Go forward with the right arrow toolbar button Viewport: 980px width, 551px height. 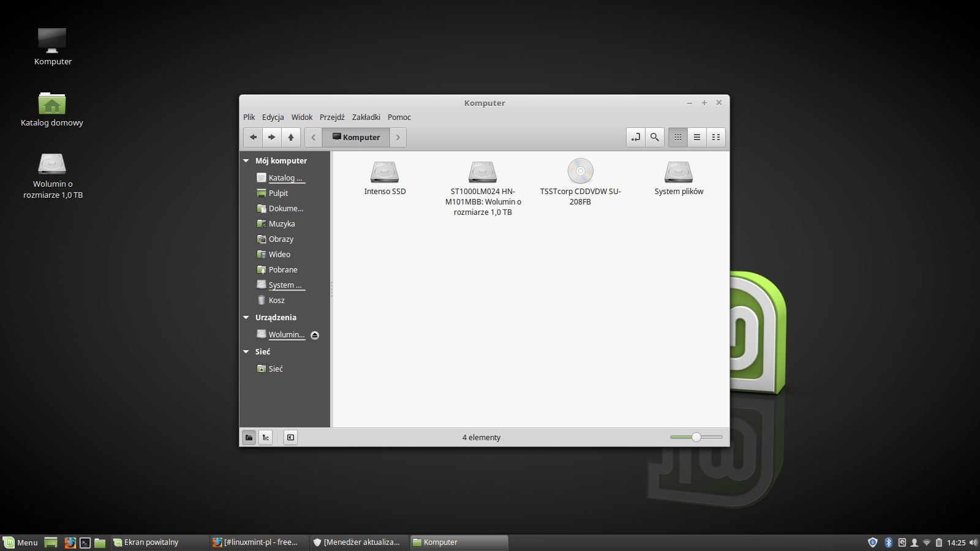272,137
